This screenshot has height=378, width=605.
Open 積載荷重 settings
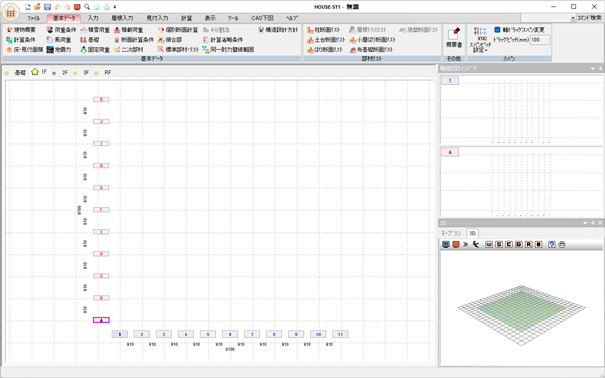click(128, 30)
